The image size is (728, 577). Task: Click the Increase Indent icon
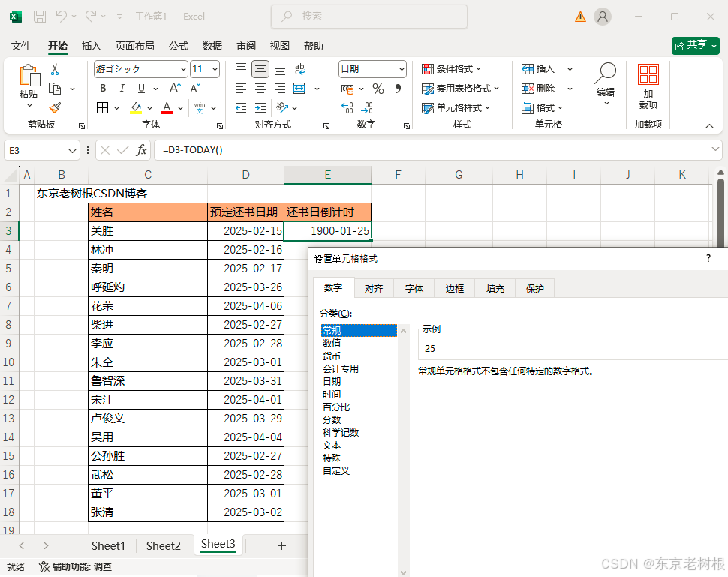click(x=260, y=108)
